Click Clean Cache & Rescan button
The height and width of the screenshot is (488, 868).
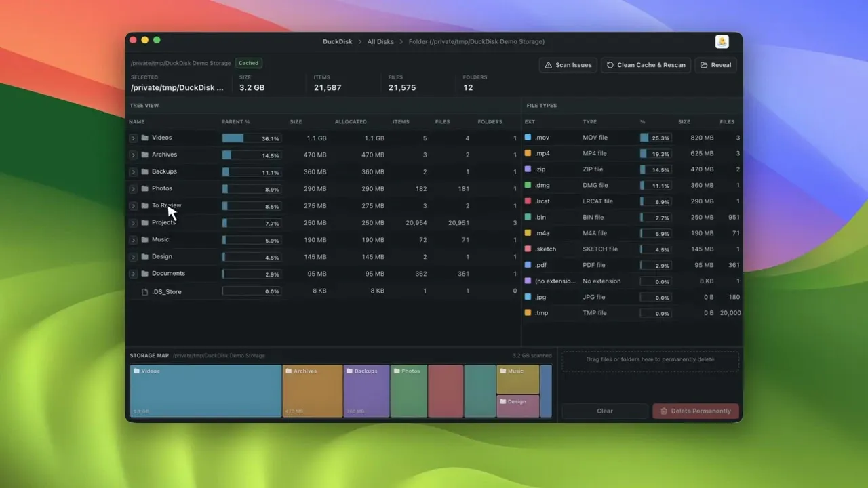point(646,65)
